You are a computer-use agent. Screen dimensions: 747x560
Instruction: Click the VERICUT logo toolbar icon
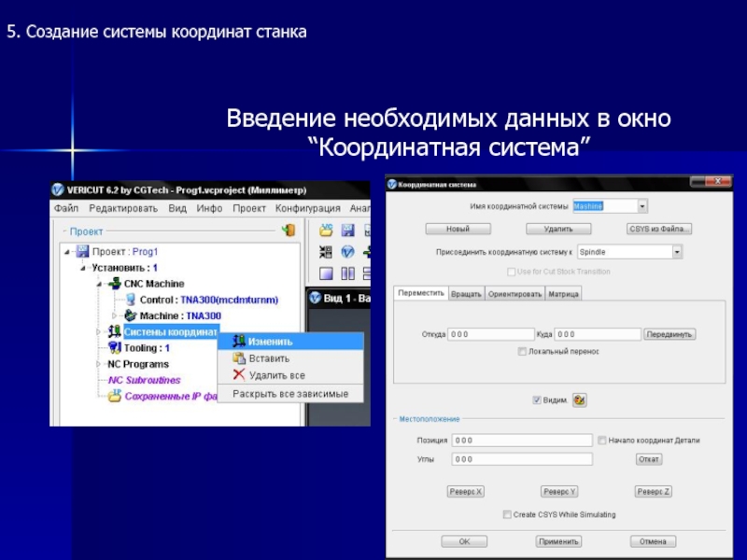tap(347, 252)
